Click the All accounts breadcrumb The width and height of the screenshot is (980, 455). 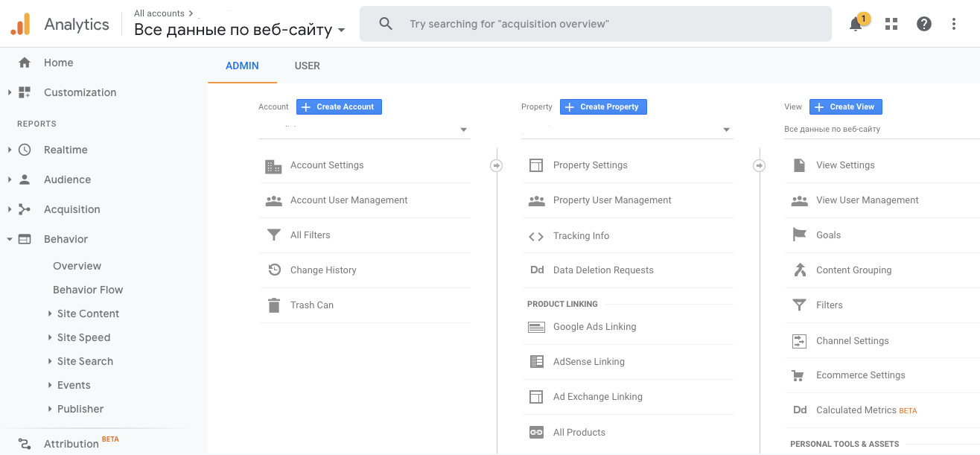coord(159,13)
